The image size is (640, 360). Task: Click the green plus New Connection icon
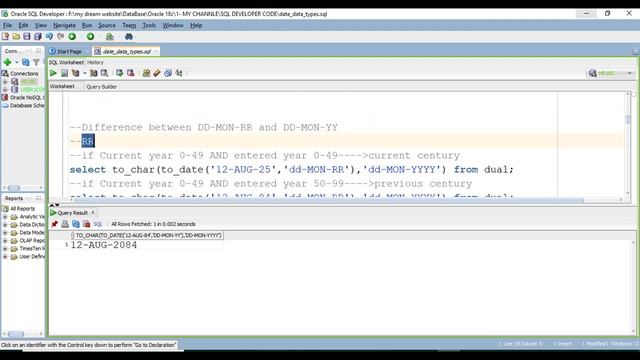click(7, 62)
